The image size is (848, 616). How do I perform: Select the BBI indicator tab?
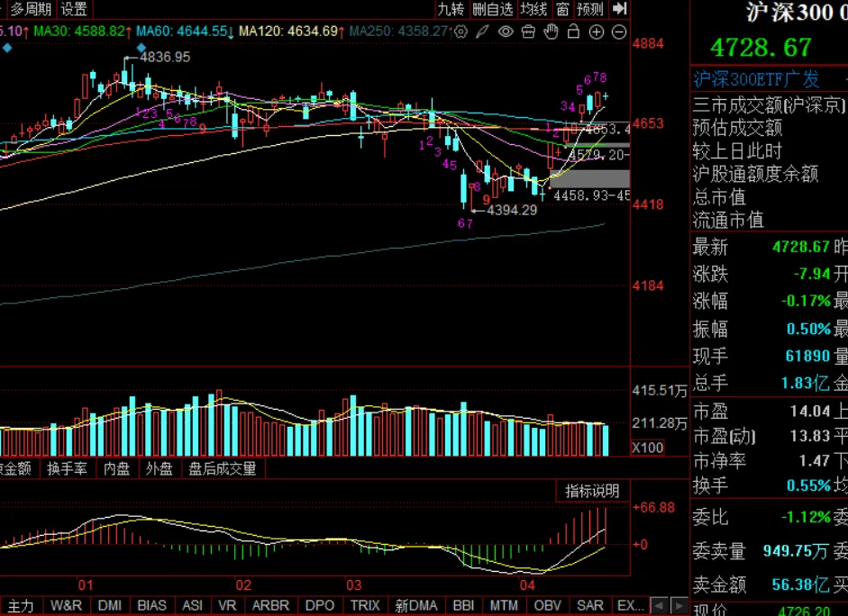click(x=463, y=606)
